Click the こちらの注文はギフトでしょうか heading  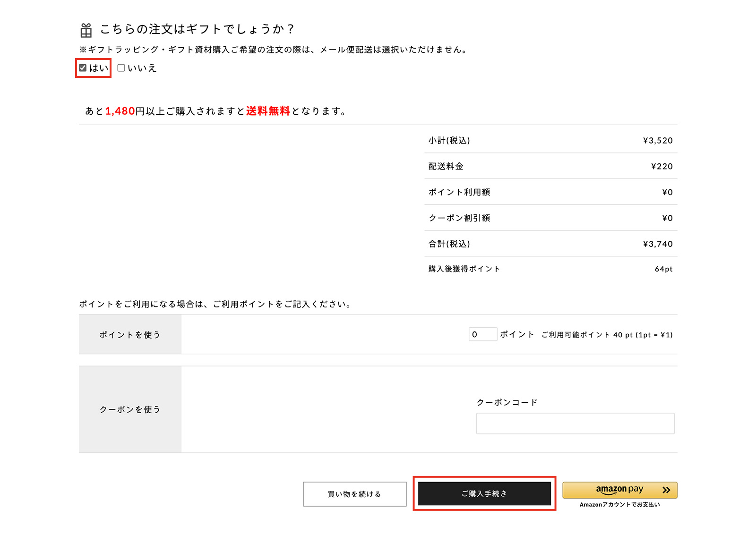coord(197,29)
